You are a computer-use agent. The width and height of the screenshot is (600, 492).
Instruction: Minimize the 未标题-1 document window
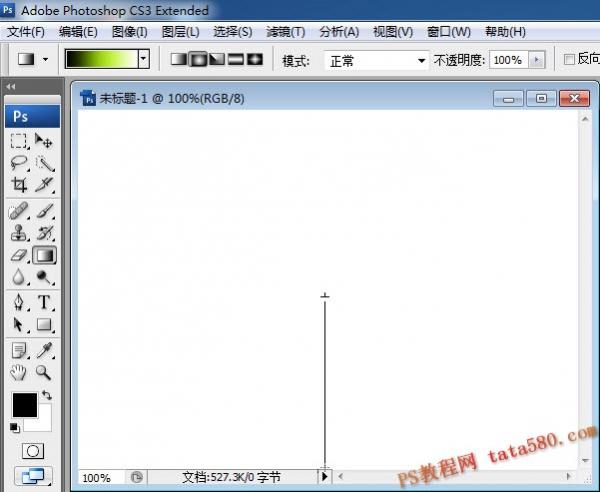pos(508,99)
